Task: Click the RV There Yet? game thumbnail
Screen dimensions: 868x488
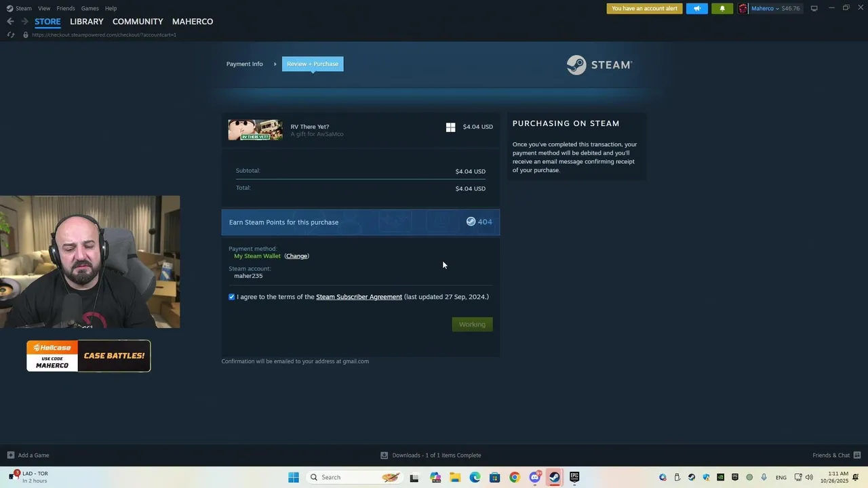Action: click(x=256, y=130)
